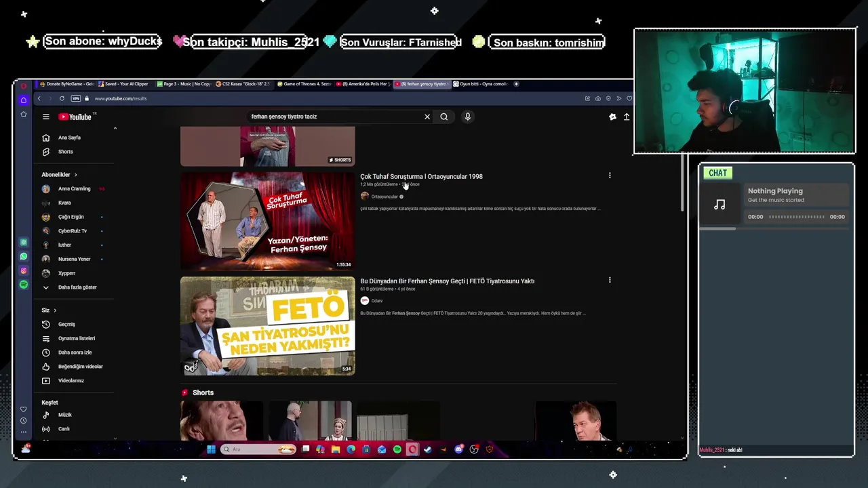The image size is (868, 488).
Task: Switch to the Donate ByNoGame tab
Action: pyautogui.click(x=66, y=84)
